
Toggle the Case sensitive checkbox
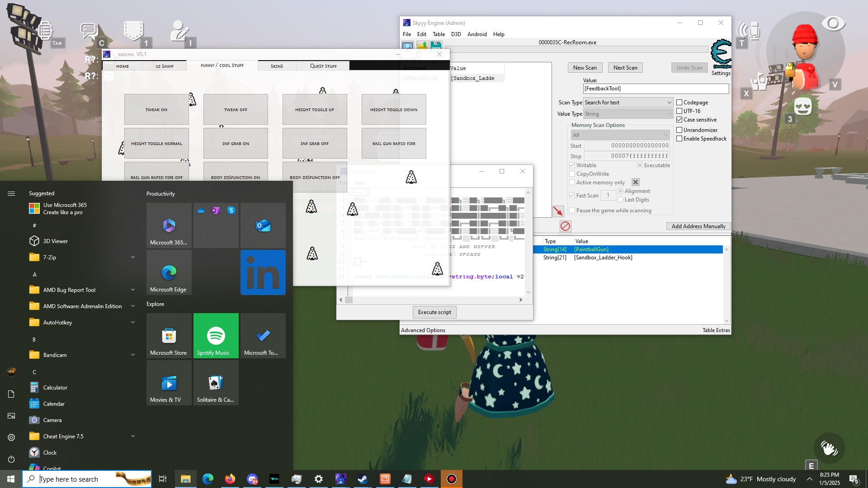point(679,120)
